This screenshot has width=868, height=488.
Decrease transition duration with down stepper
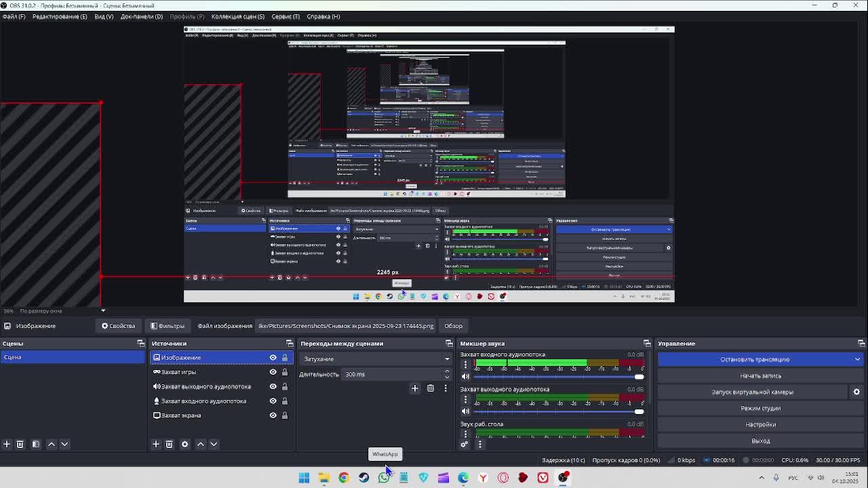[x=447, y=378]
